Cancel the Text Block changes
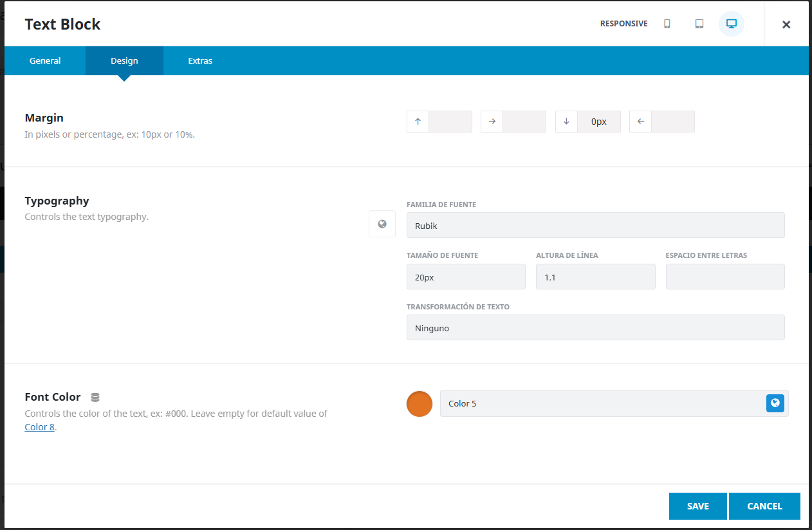Image resolution: width=812 pixels, height=530 pixels. 764,506
